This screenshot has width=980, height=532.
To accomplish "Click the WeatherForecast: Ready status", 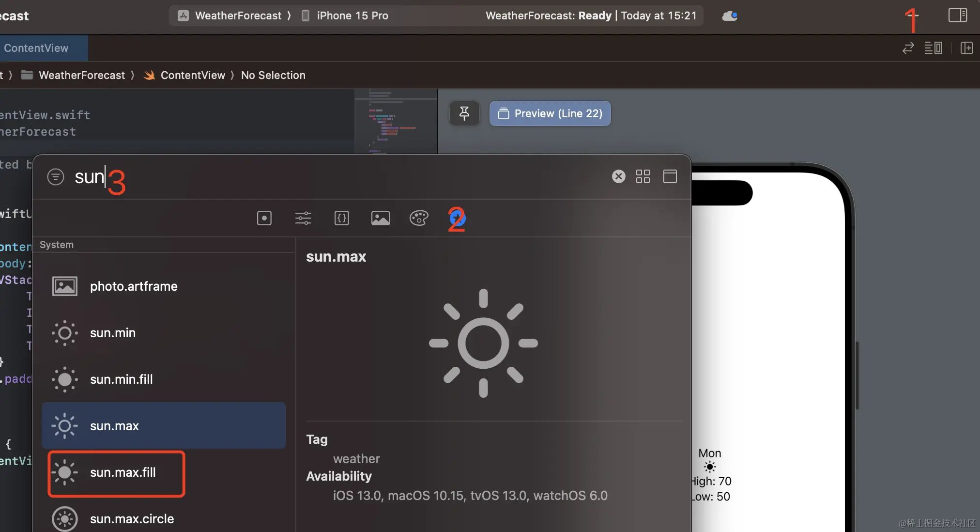I will [x=591, y=16].
